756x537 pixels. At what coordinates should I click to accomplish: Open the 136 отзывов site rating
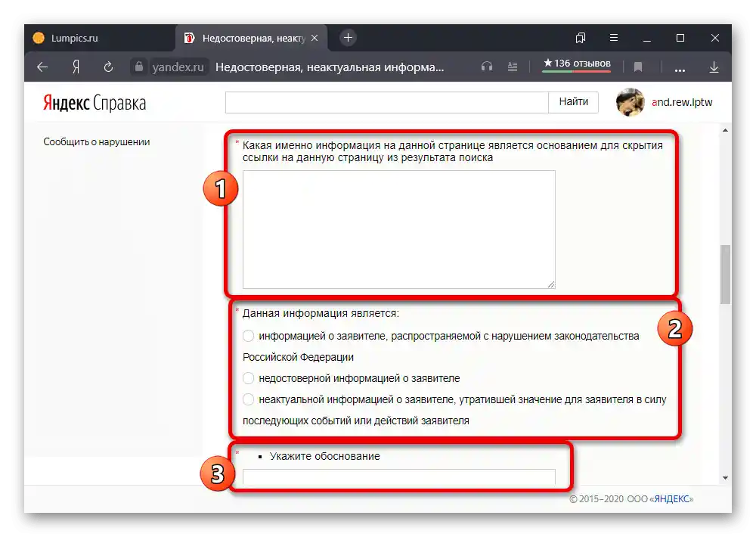click(x=577, y=64)
